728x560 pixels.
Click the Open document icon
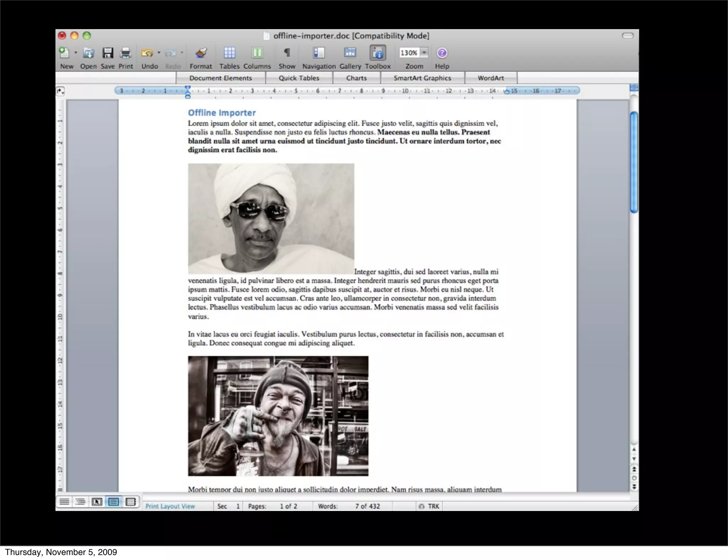tap(88, 53)
